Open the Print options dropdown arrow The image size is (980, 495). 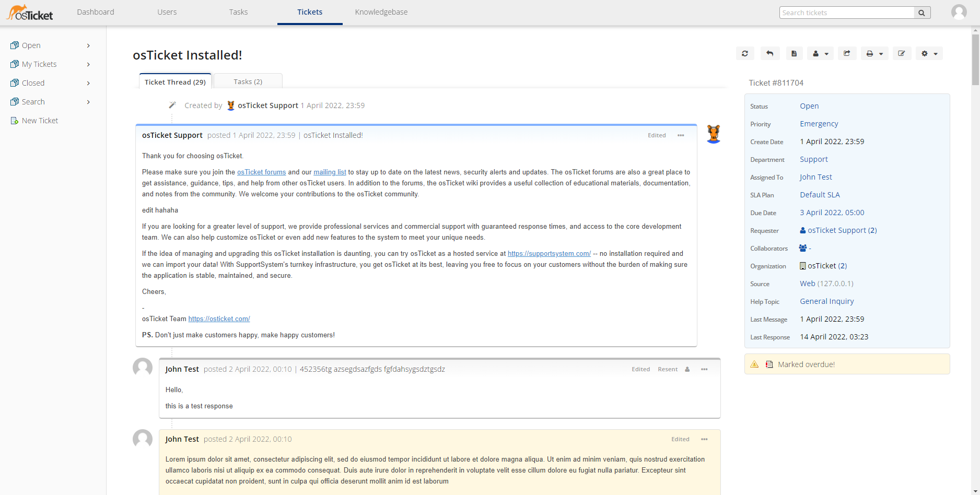[881, 53]
